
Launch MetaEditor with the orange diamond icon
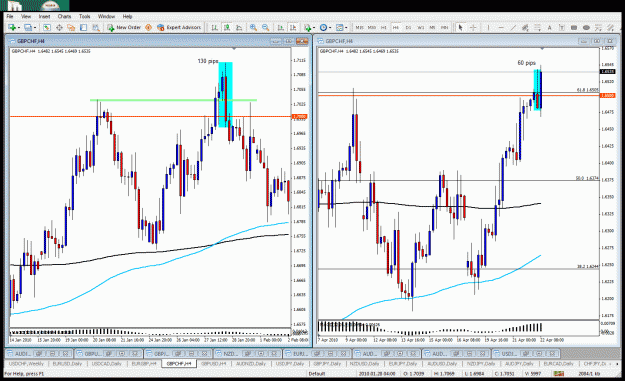tap(148, 27)
